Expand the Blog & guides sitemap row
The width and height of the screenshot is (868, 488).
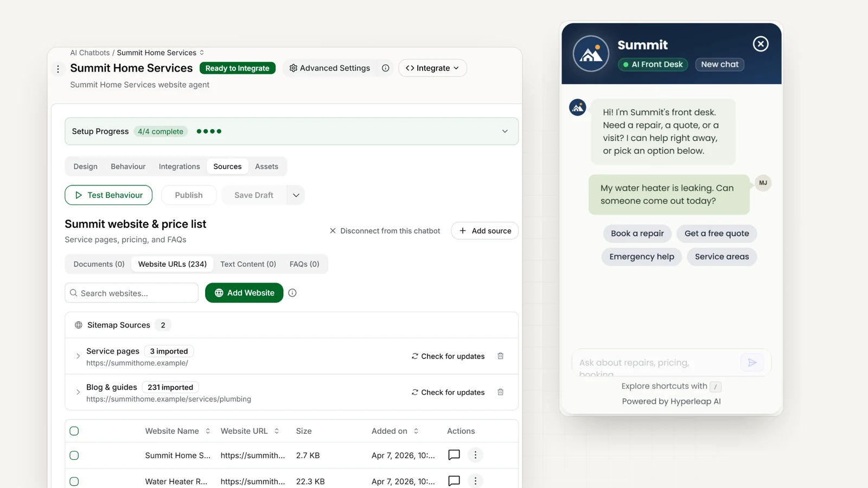[78, 392]
